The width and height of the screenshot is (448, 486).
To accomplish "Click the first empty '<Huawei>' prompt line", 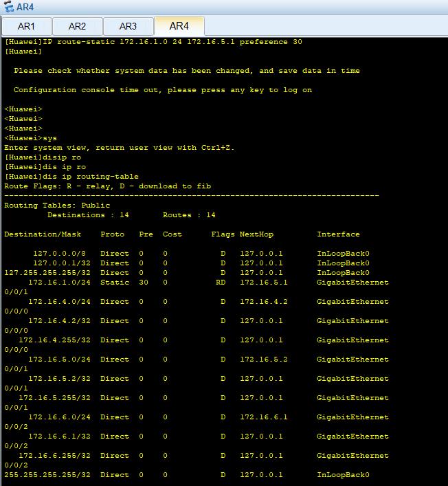I will [x=23, y=109].
